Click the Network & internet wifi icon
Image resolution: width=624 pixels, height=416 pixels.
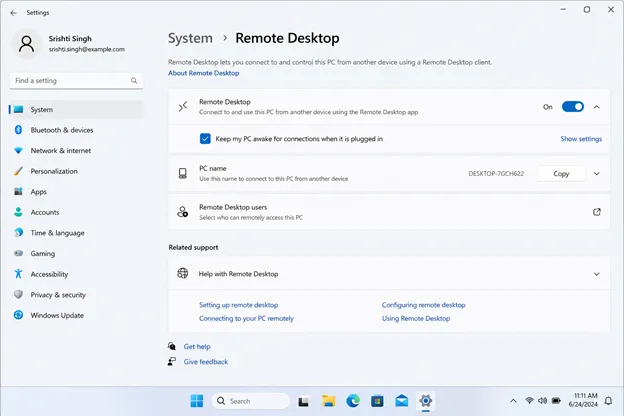18,150
